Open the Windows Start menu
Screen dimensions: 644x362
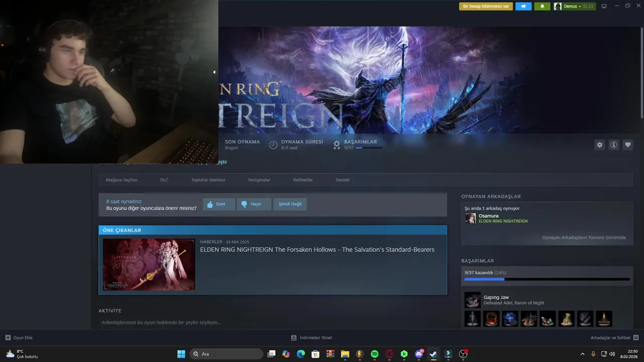181,354
